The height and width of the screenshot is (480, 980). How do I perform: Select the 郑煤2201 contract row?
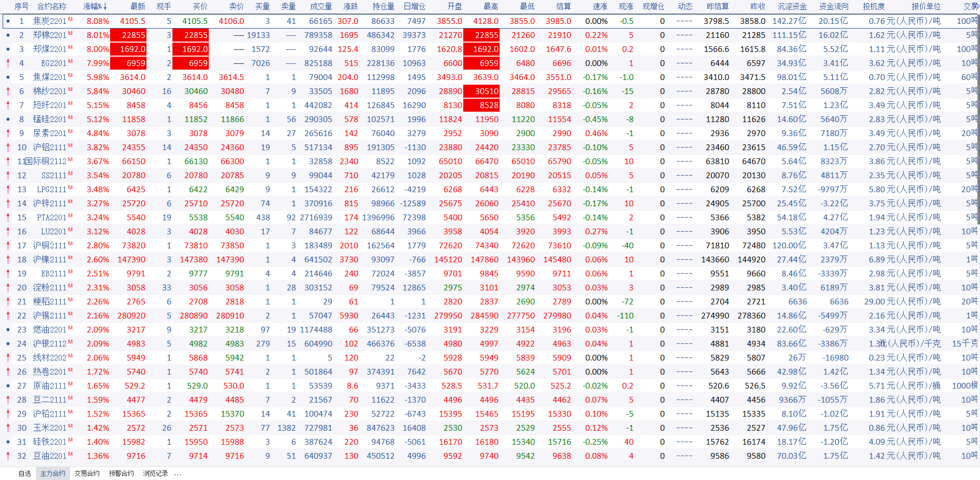[x=490, y=49]
